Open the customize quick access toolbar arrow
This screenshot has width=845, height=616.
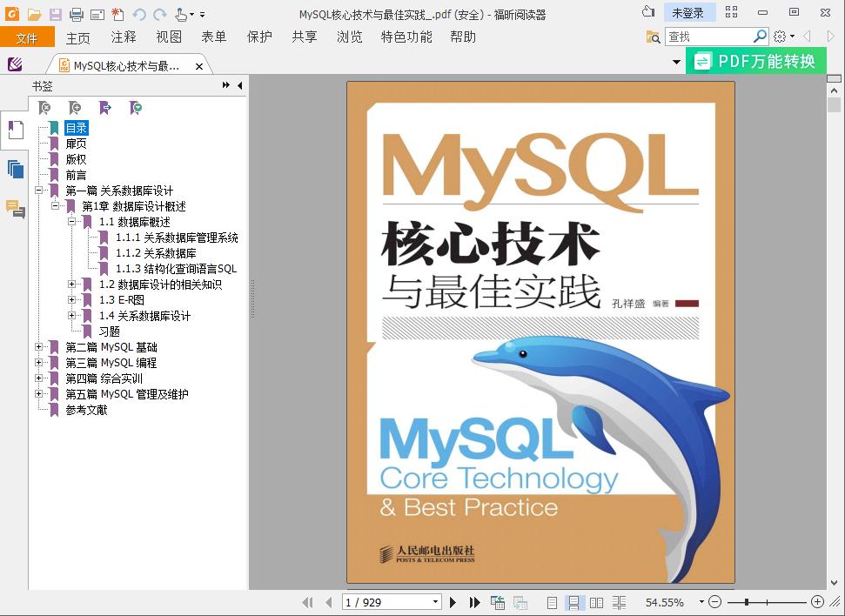[x=202, y=15]
